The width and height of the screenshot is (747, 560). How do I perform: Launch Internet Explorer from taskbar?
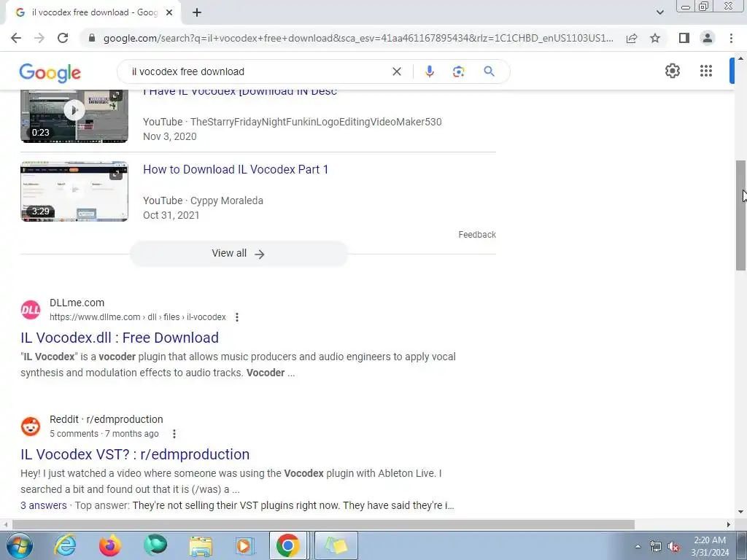click(x=65, y=545)
